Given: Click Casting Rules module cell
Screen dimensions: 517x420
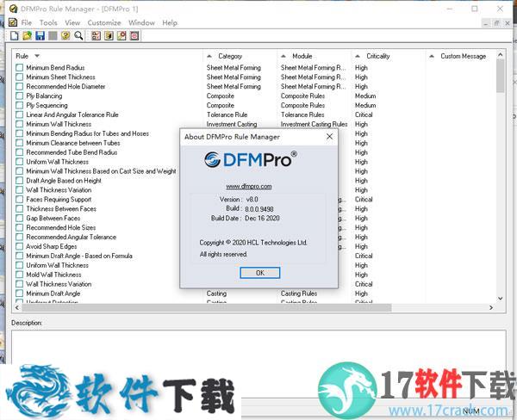Looking at the screenshot, I should (x=299, y=293).
